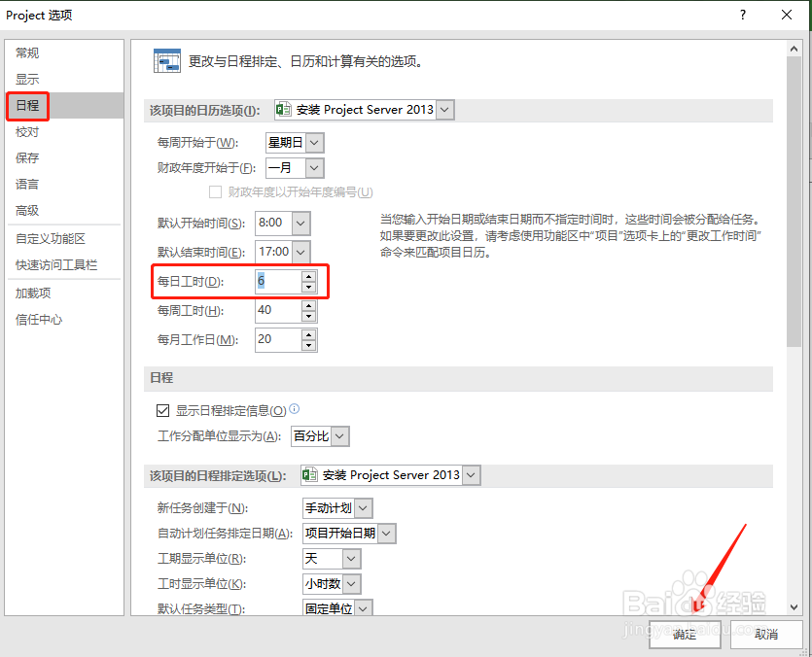This screenshot has height=657, width=812.
Task: Increase the 每周工时 value with up arrow
Action: click(308, 305)
